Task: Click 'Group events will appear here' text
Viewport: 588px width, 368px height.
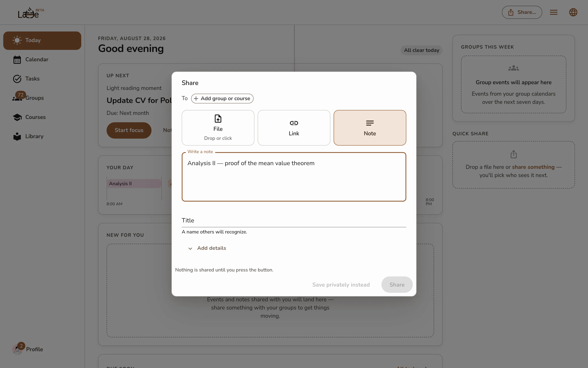Action: (x=513, y=83)
